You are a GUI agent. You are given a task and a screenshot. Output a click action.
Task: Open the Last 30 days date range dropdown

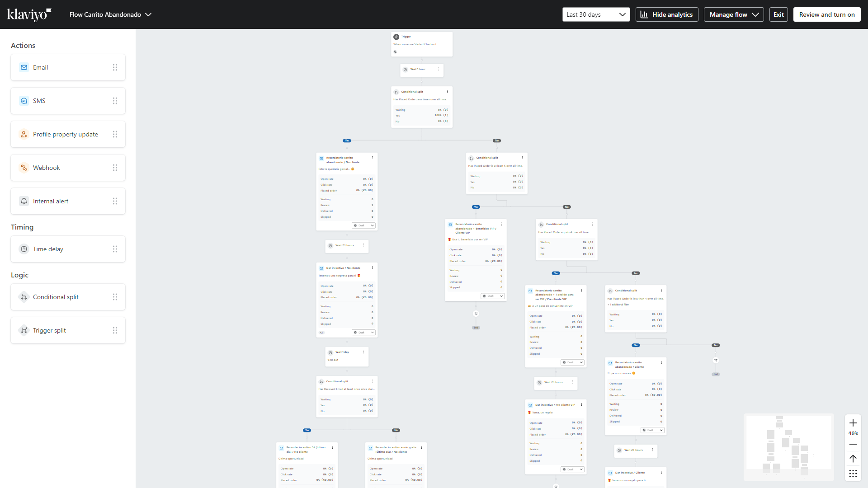tap(596, 14)
